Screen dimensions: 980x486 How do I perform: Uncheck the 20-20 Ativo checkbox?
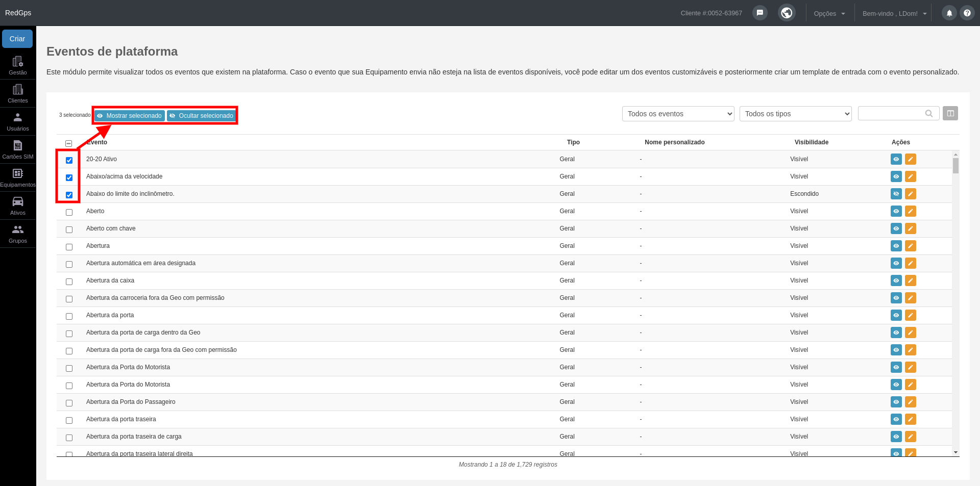coord(69,160)
